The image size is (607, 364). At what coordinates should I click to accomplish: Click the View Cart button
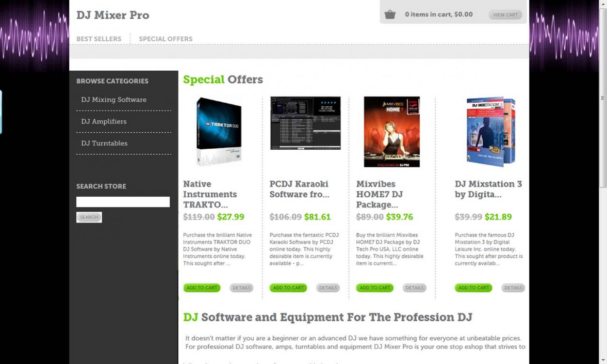tap(505, 15)
